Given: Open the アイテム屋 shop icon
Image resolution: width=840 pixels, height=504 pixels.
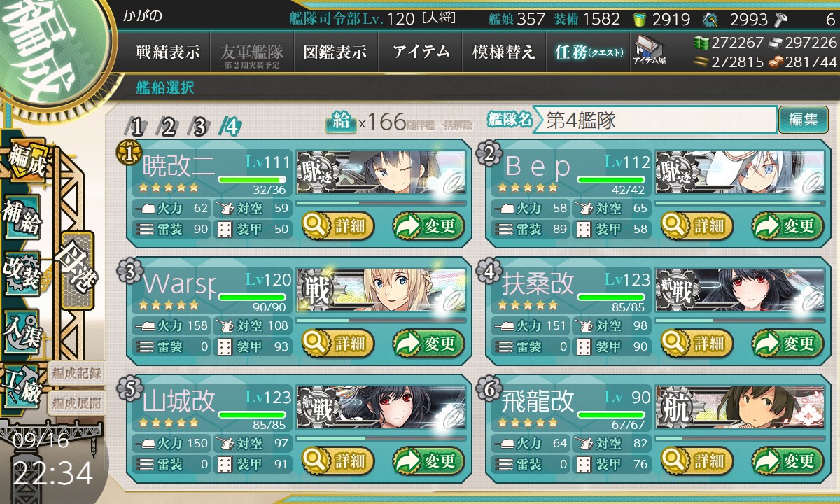Looking at the screenshot, I should (649, 50).
